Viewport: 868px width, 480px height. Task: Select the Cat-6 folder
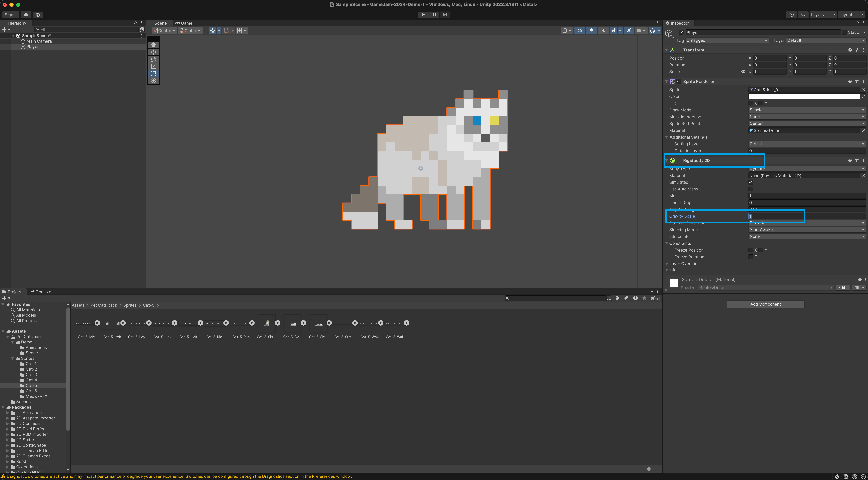[x=31, y=391]
